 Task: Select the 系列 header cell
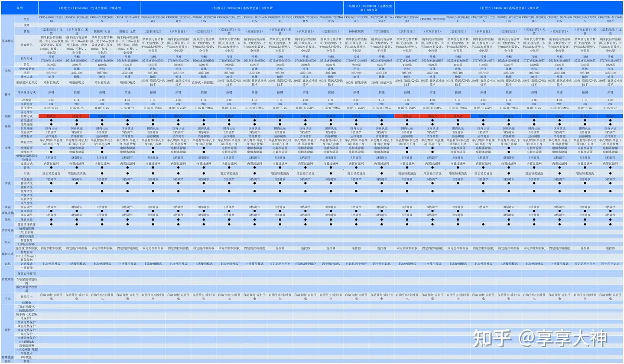pos(19,8)
